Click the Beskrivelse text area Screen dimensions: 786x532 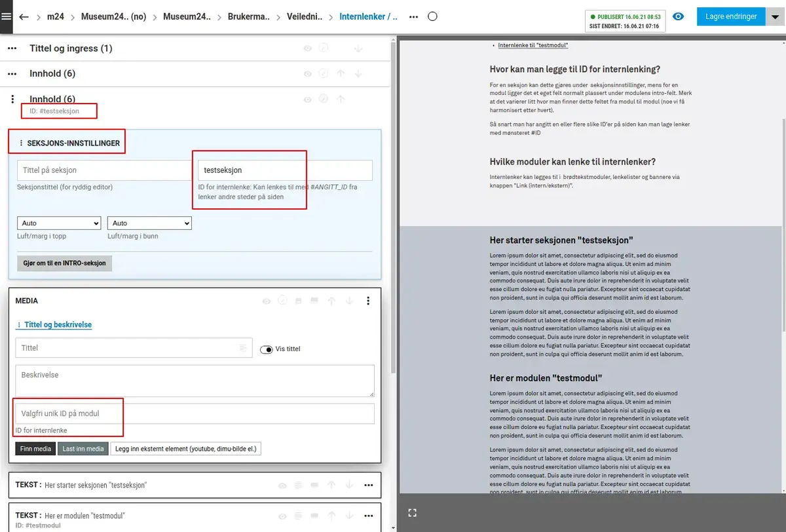(195, 381)
